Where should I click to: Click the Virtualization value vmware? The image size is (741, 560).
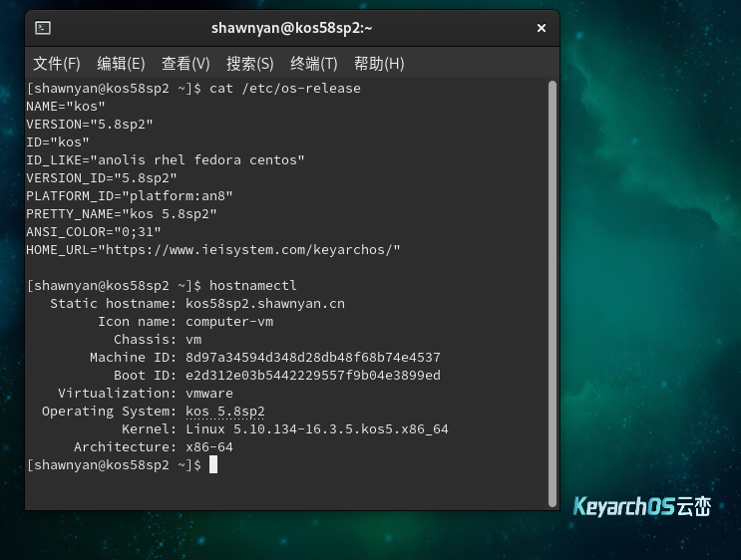(209, 394)
